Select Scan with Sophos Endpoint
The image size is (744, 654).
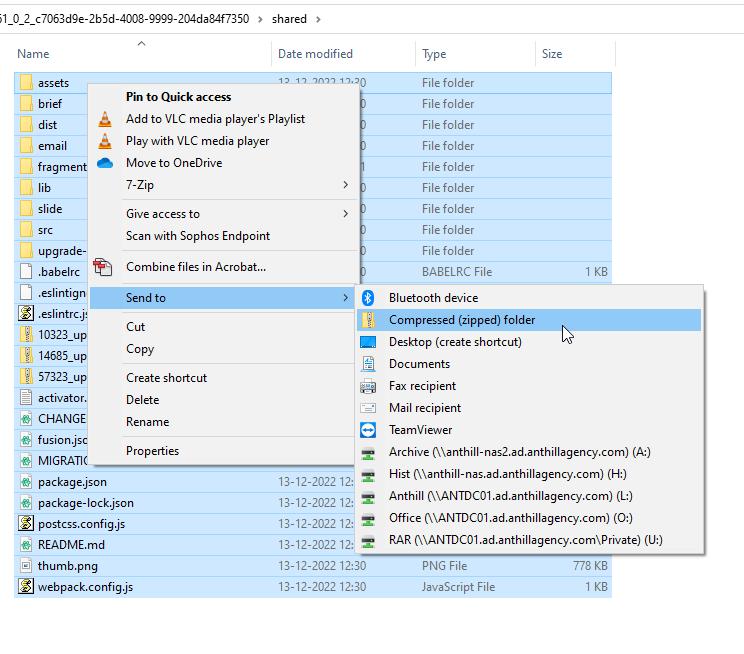click(x=197, y=236)
